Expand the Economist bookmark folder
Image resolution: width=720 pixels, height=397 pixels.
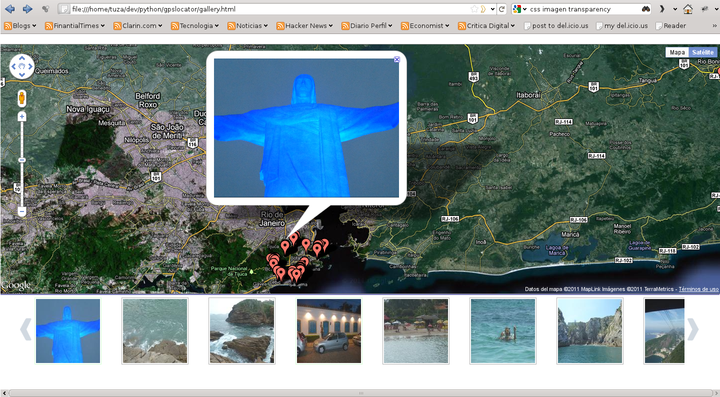tap(425, 26)
